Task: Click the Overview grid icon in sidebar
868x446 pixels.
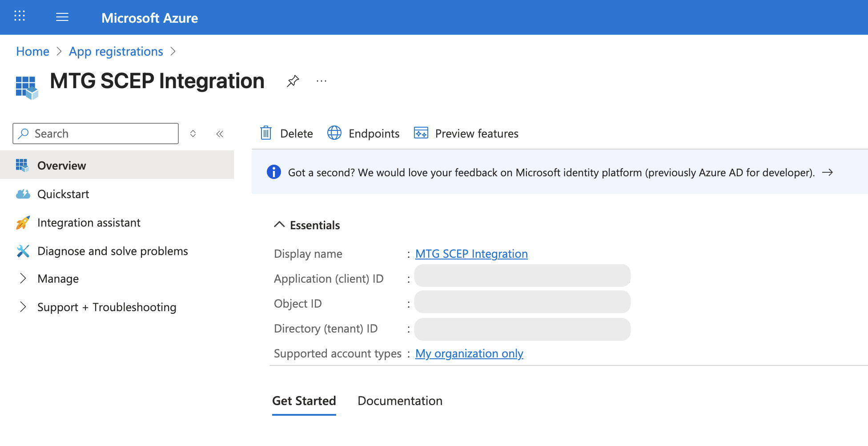Action: [x=23, y=165]
